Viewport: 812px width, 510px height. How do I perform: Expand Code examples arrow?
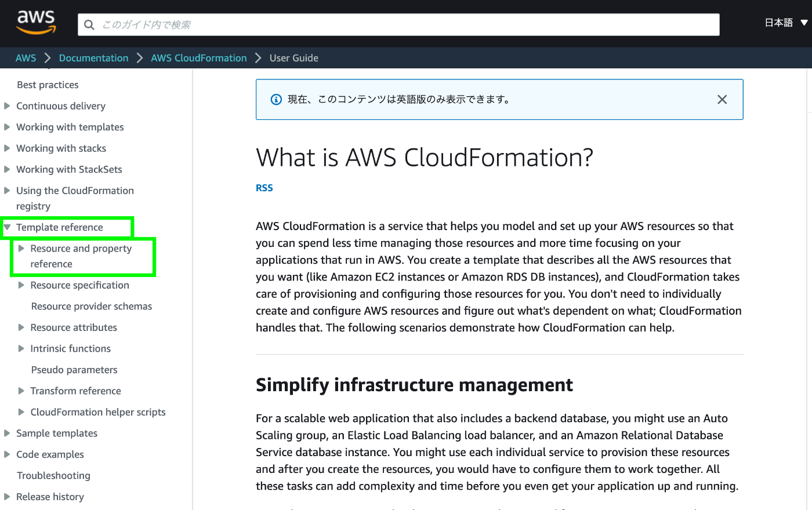pos(7,454)
